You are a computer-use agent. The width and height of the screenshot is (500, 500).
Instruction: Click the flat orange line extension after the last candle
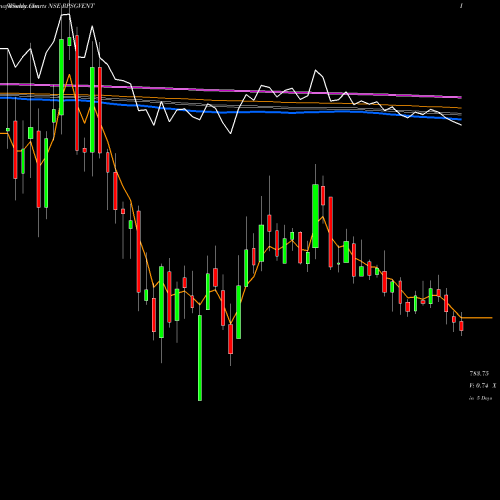(477, 318)
